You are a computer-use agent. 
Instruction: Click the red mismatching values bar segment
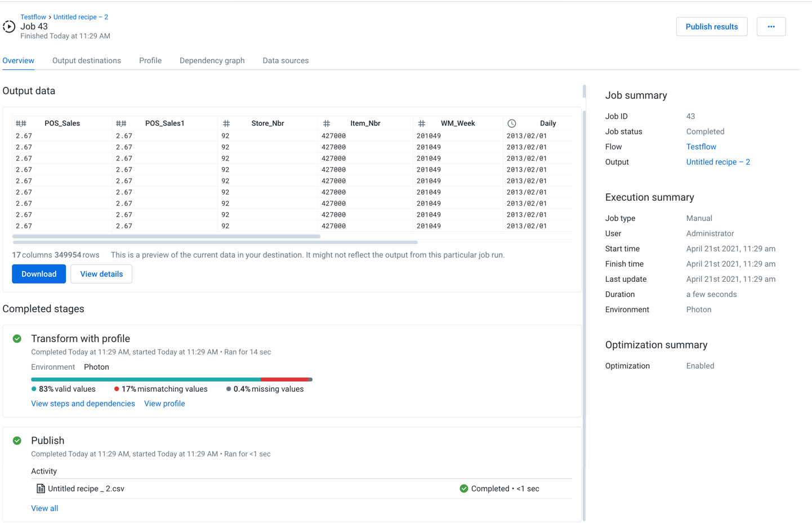(285, 379)
